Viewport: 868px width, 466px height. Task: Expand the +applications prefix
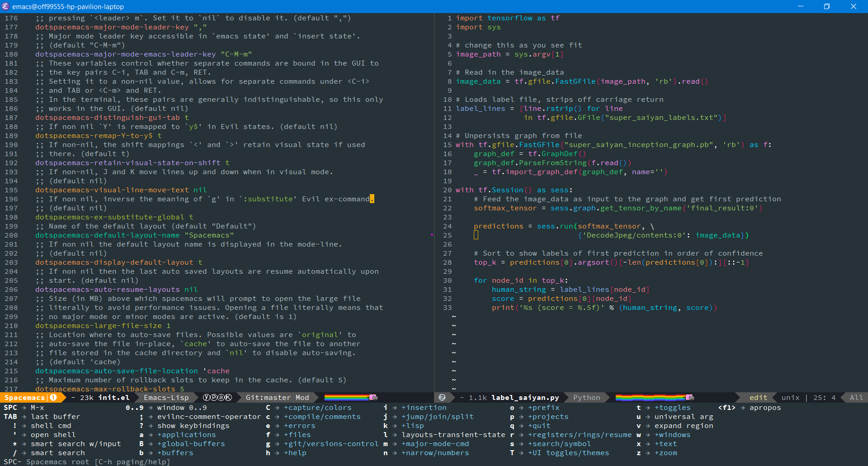186,435
